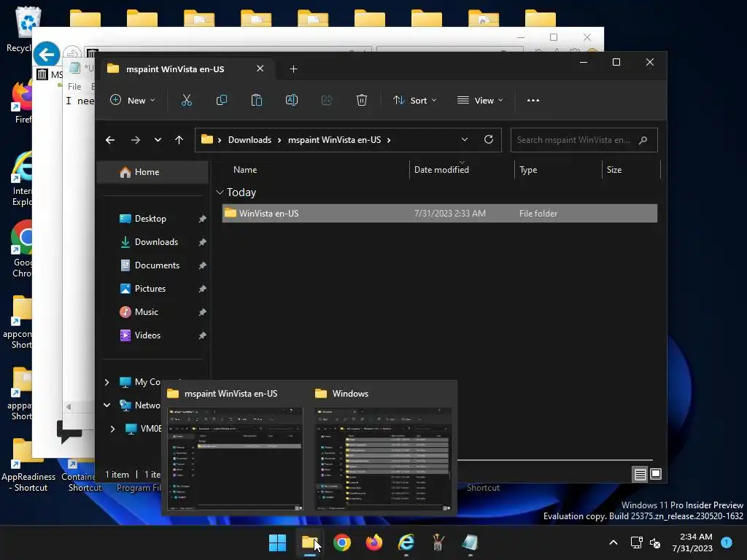Open the Sort dropdown menu
Image resolution: width=747 pixels, height=560 pixels.
[x=414, y=100]
